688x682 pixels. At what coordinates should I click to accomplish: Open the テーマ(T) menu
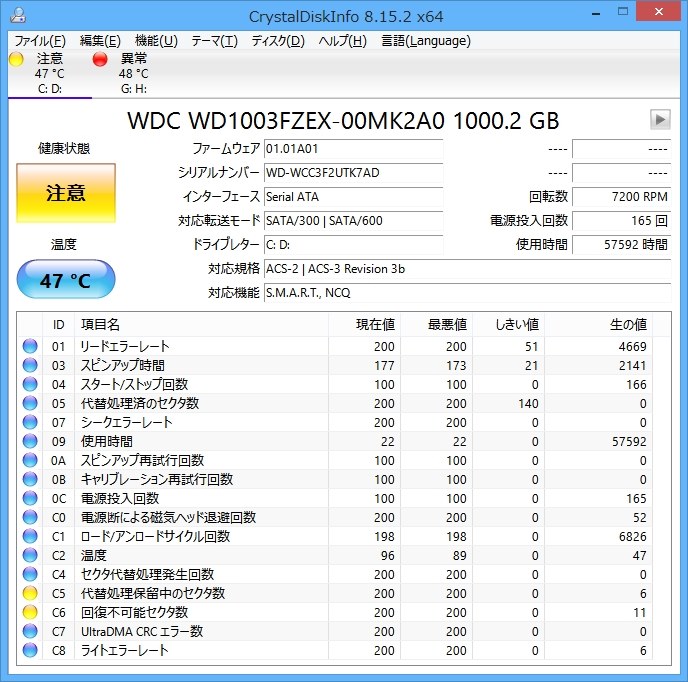[x=215, y=41]
